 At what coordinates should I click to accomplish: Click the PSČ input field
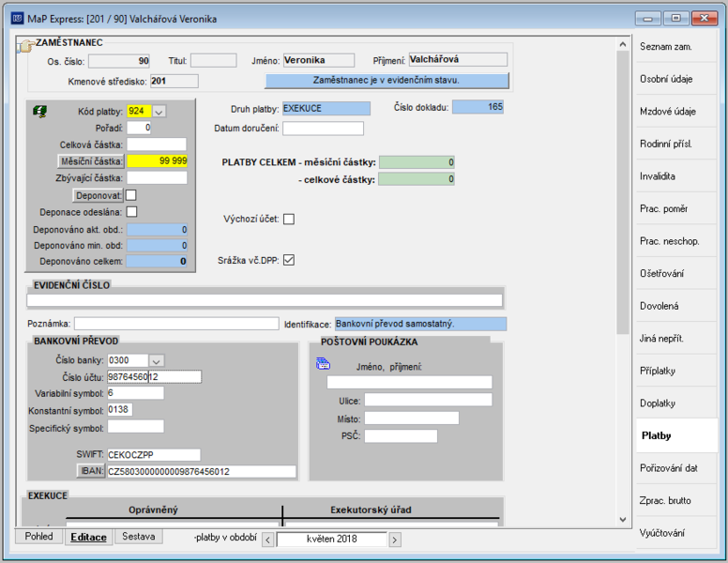tap(401, 436)
